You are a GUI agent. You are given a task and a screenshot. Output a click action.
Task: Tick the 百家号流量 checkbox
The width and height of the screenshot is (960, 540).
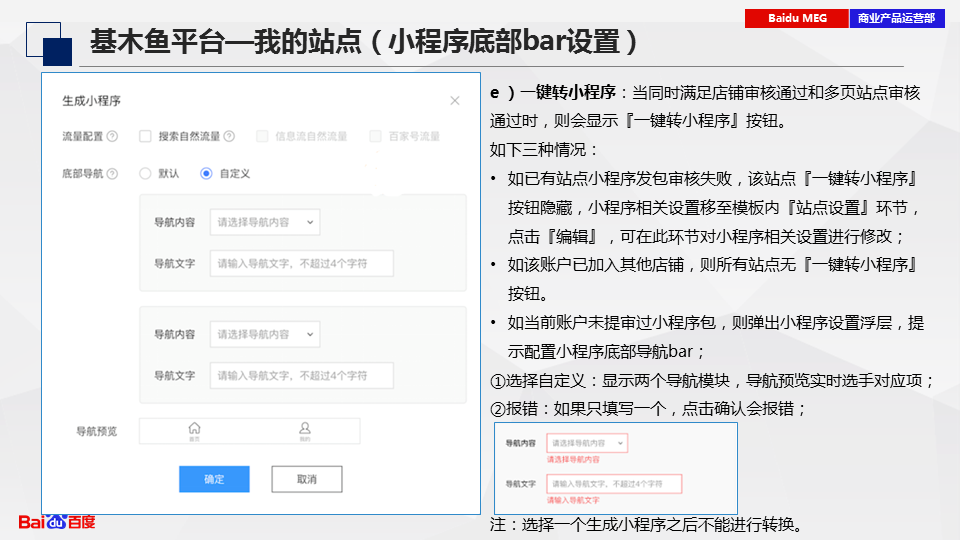(376, 137)
